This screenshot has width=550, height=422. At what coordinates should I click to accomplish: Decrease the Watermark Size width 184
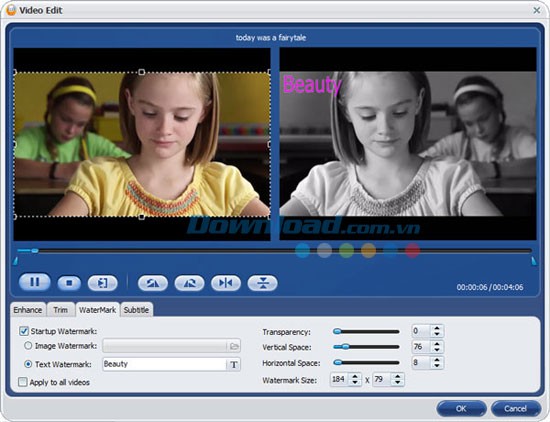click(355, 382)
